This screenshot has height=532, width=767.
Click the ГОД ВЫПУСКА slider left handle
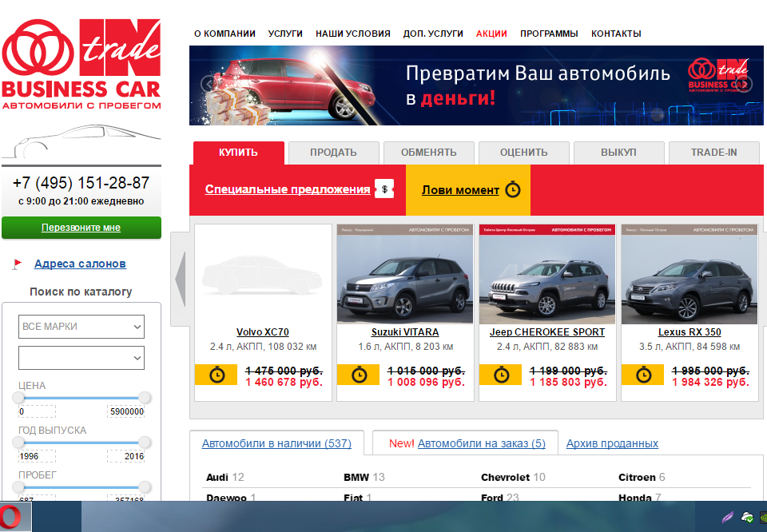point(18,443)
